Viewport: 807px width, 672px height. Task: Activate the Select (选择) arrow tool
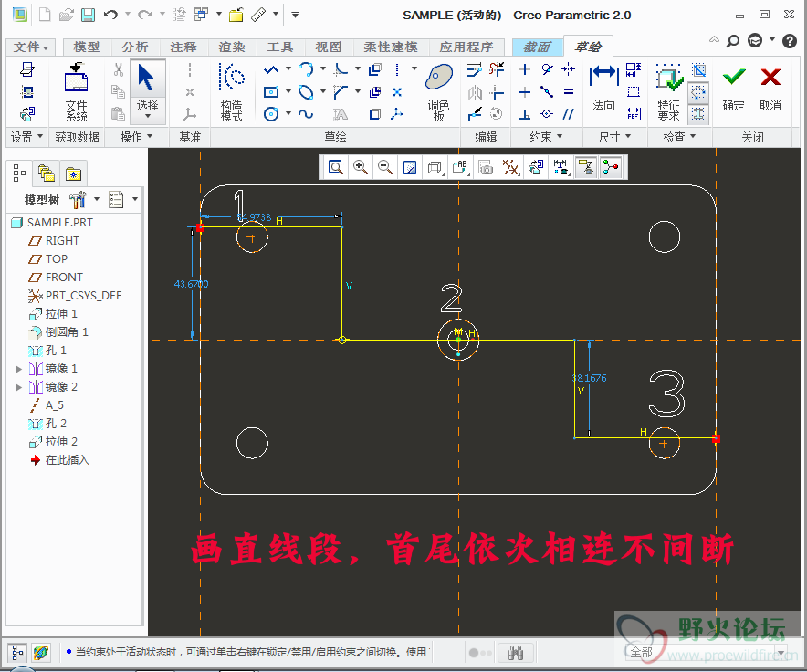click(147, 90)
